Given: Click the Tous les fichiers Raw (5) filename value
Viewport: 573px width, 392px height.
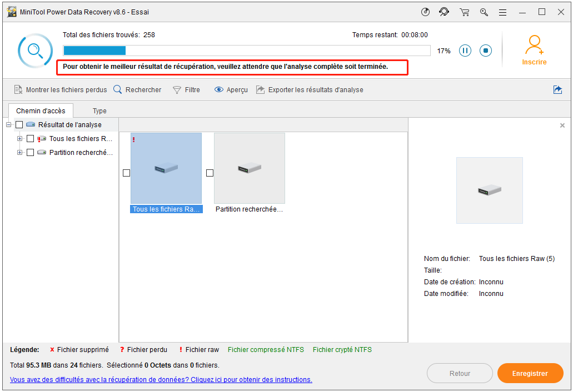Looking at the screenshot, I should pyautogui.click(x=517, y=259).
